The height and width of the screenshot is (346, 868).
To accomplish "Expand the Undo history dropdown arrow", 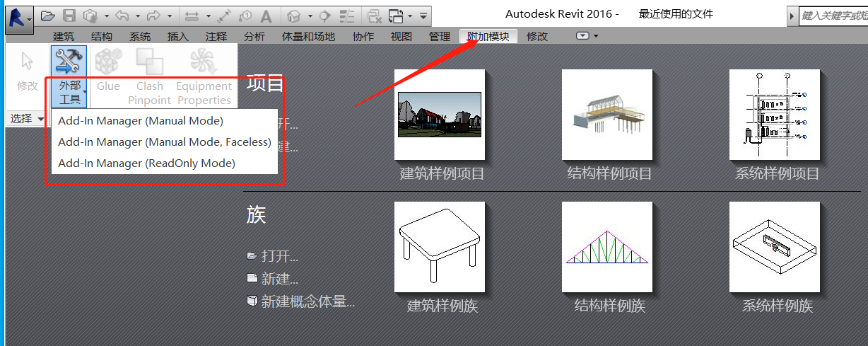I will 138,16.
